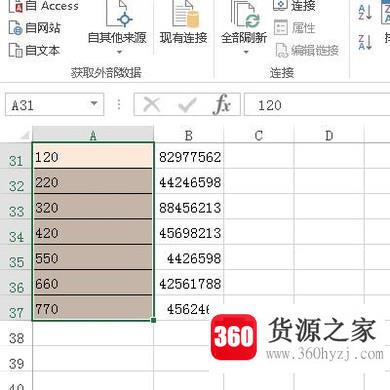Select row 32 header
Viewport: 390px width, 390px height.
tap(16, 182)
